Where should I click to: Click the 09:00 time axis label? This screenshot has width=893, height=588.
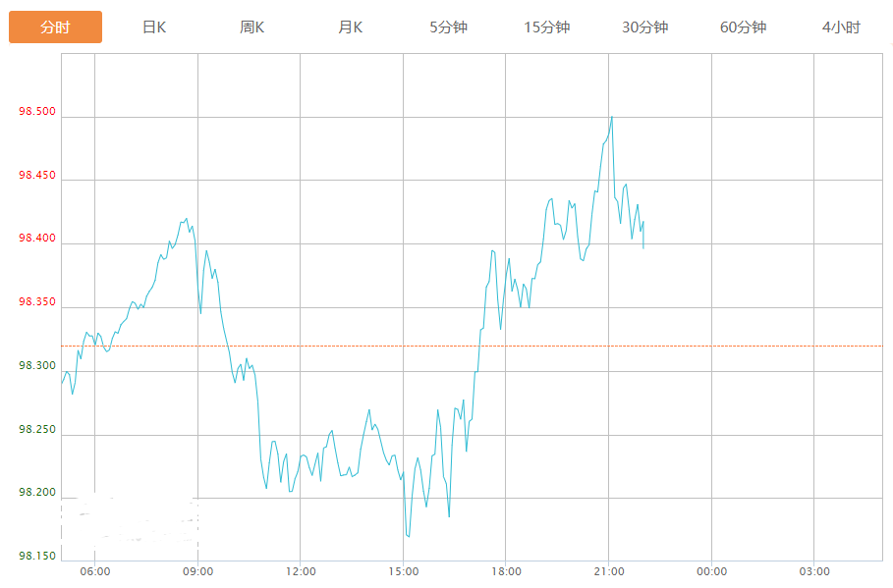[197, 571]
